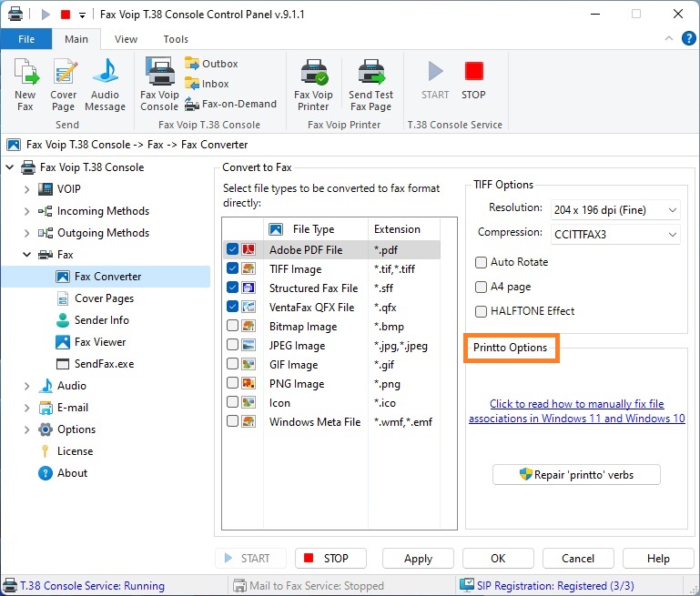Check Windows Meta File checkbox
The image size is (700, 596).
tap(232, 421)
